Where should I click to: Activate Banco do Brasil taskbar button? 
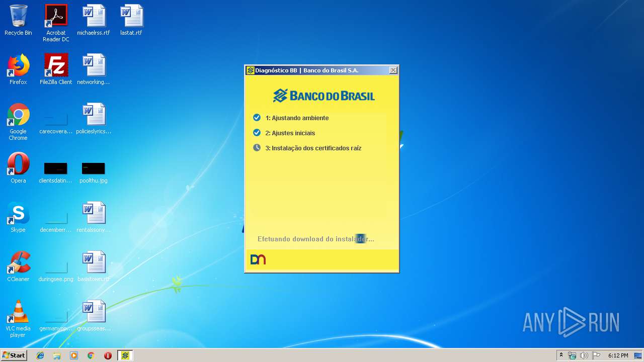[125, 355]
